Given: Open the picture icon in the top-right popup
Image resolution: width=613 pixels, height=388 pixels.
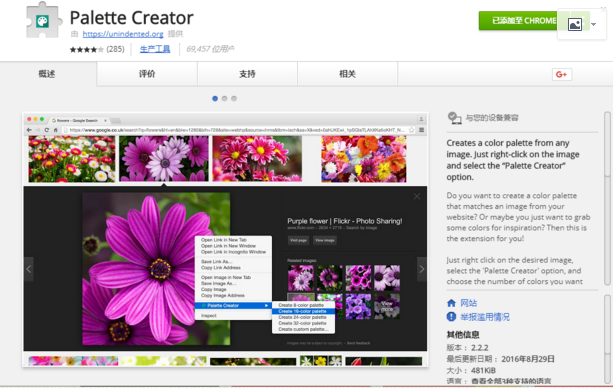Looking at the screenshot, I should (x=575, y=25).
